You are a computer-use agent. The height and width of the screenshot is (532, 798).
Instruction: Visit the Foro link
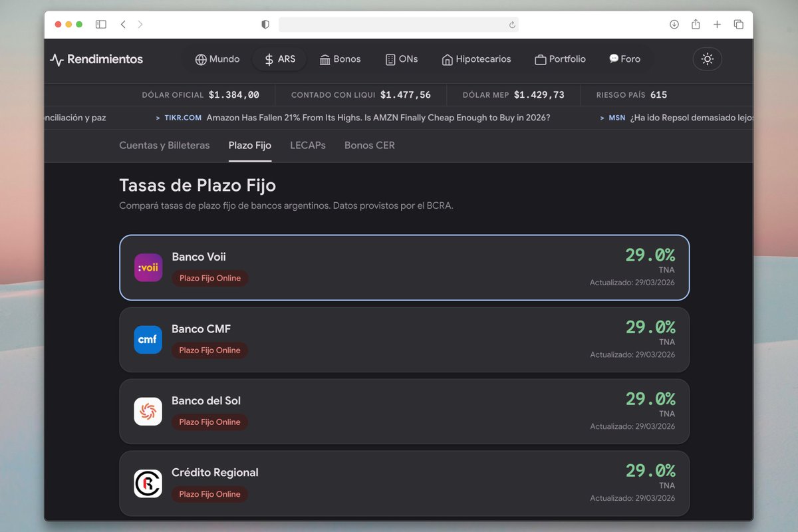pyautogui.click(x=624, y=59)
